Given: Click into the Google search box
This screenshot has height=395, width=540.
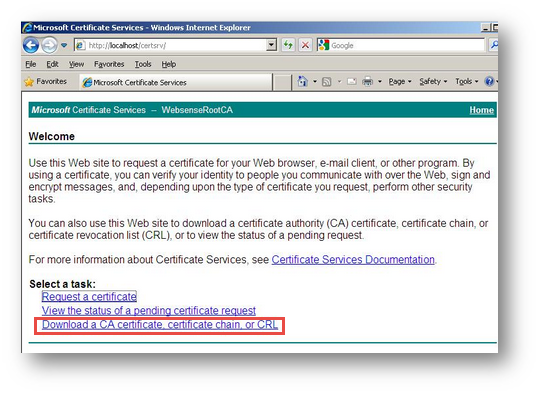Looking at the screenshot, I should tap(407, 45).
